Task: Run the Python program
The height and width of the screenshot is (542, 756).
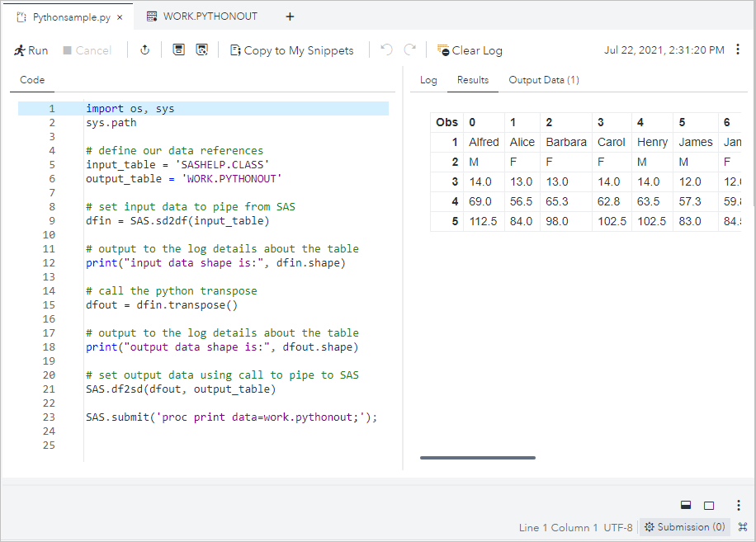Action: (x=31, y=50)
